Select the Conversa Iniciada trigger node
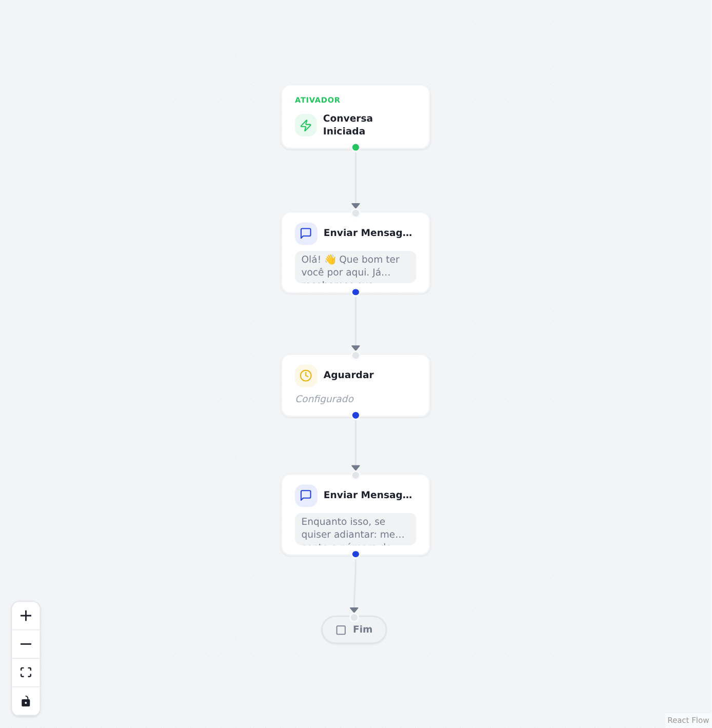The image size is (712, 728). 355,117
